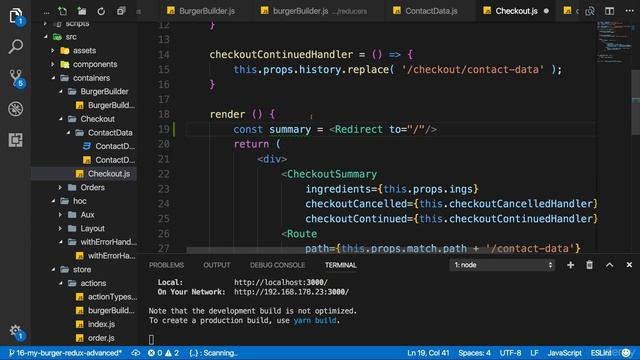Image resolution: width=640 pixels, height=360 pixels.
Task: Click the New File icon in explorer toolbar
Action: click(x=62, y=11)
